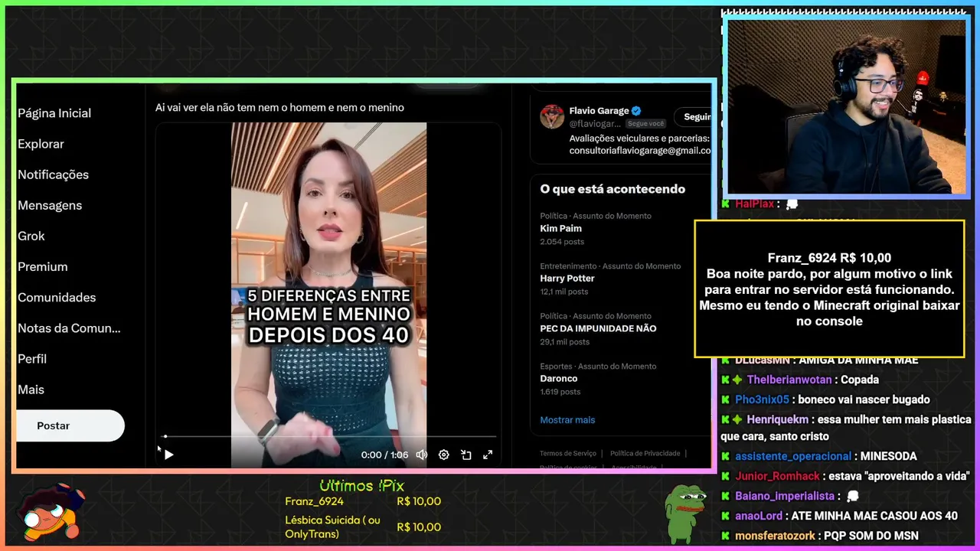980x551 pixels.
Task: Click 'Segue você' label under Flavio Garage
Action: point(646,123)
